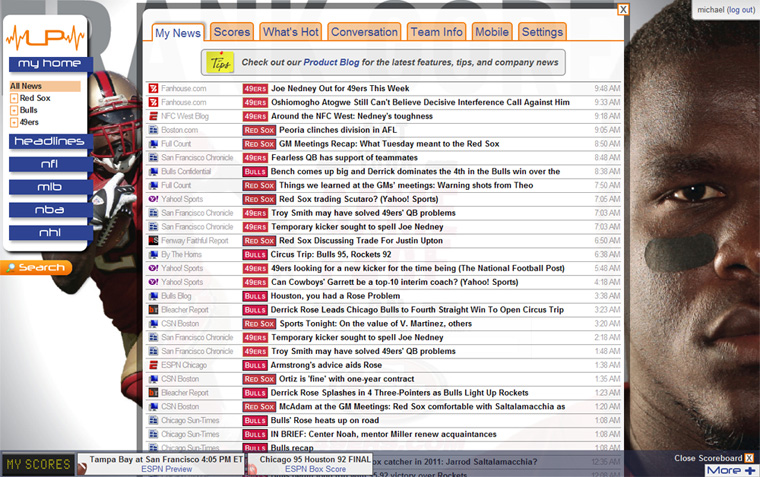Click the yellow Tips icon
This screenshot has height=477, width=760.
coord(219,63)
